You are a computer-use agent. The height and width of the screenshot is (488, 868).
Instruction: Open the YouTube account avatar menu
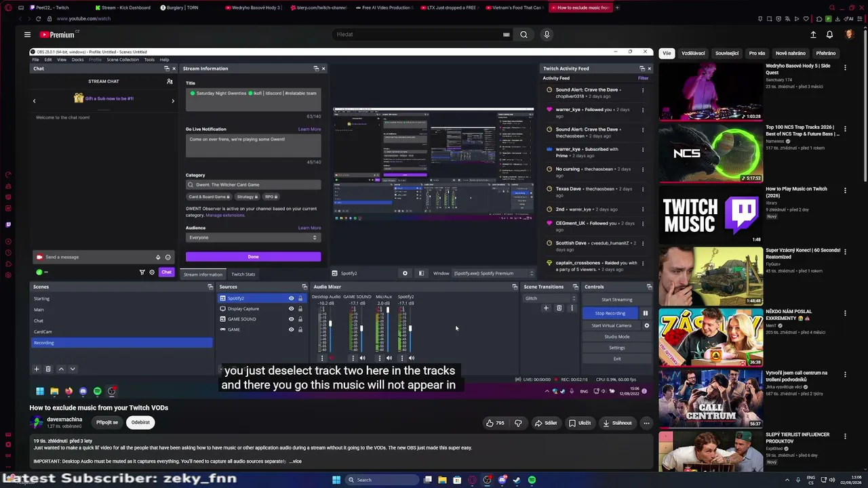tap(850, 35)
